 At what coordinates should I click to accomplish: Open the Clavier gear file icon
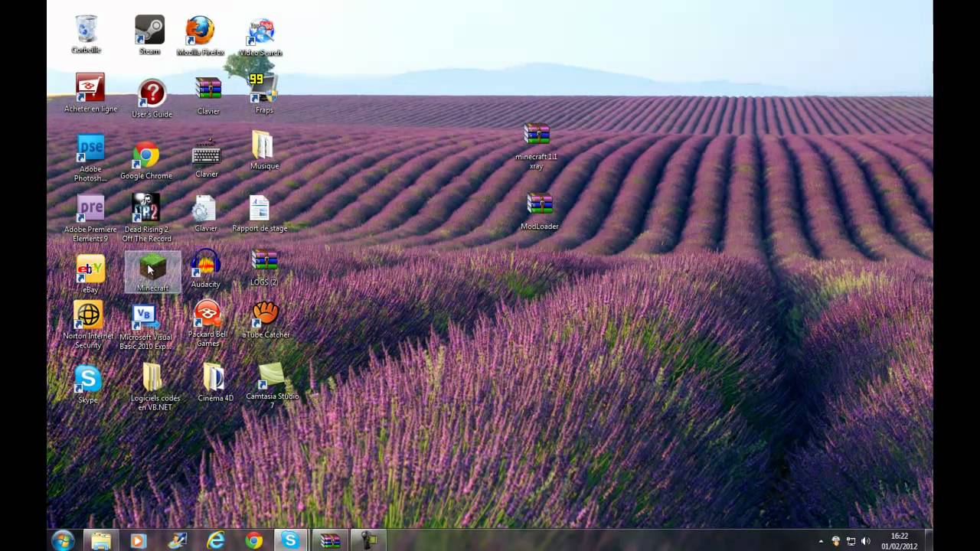(x=205, y=214)
